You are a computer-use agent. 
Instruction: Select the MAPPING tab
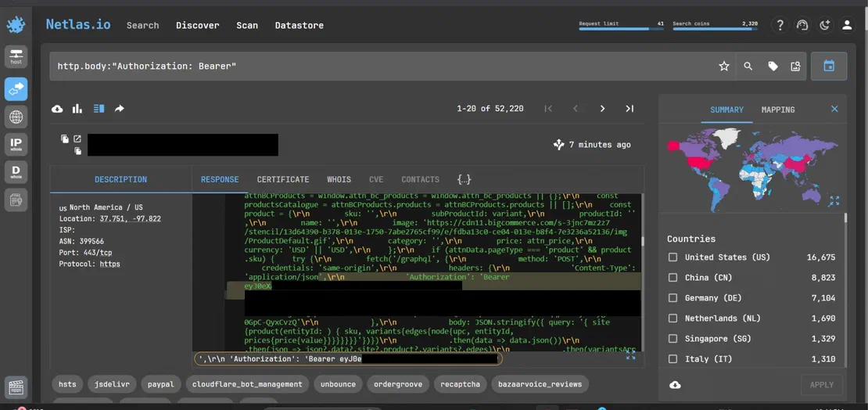[778, 110]
